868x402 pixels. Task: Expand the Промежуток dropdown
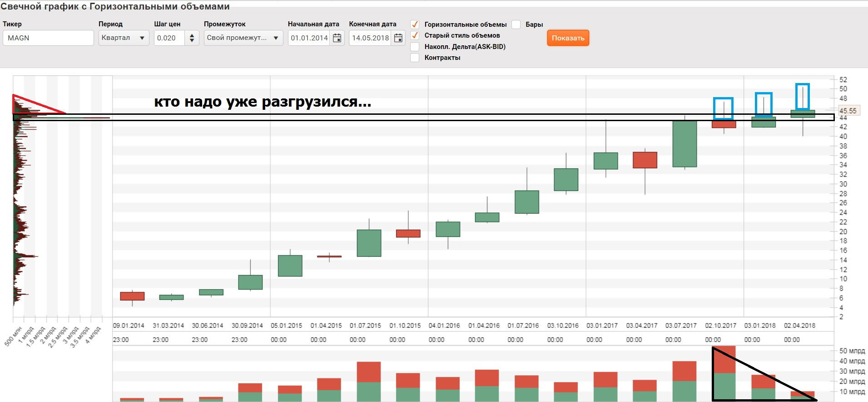(x=243, y=38)
